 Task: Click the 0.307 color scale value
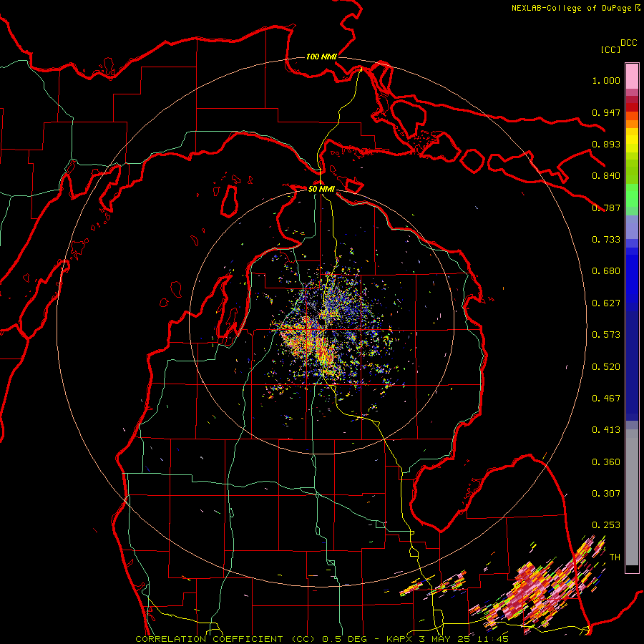[606, 493]
